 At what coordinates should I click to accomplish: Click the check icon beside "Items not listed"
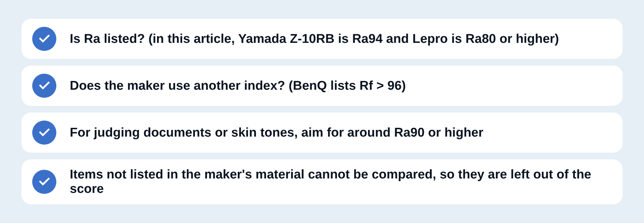pos(44,182)
